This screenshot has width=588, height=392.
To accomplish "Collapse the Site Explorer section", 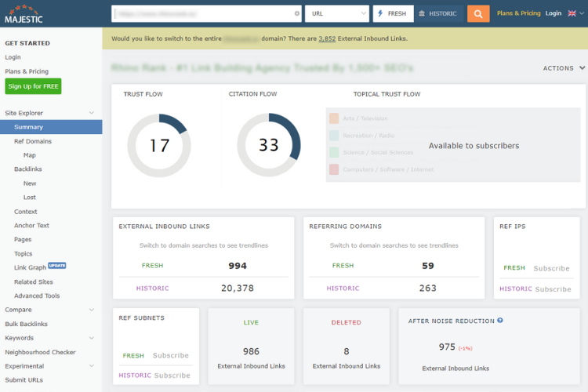I will tap(91, 113).
